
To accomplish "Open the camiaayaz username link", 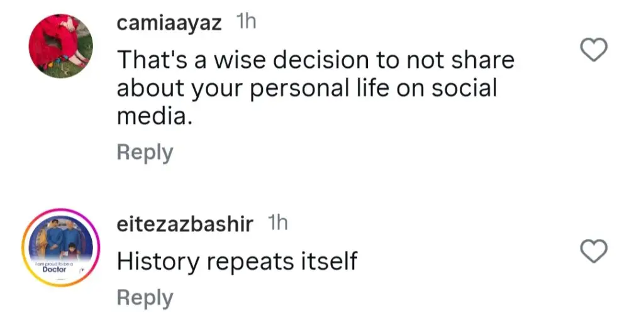I will (x=169, y=23).
